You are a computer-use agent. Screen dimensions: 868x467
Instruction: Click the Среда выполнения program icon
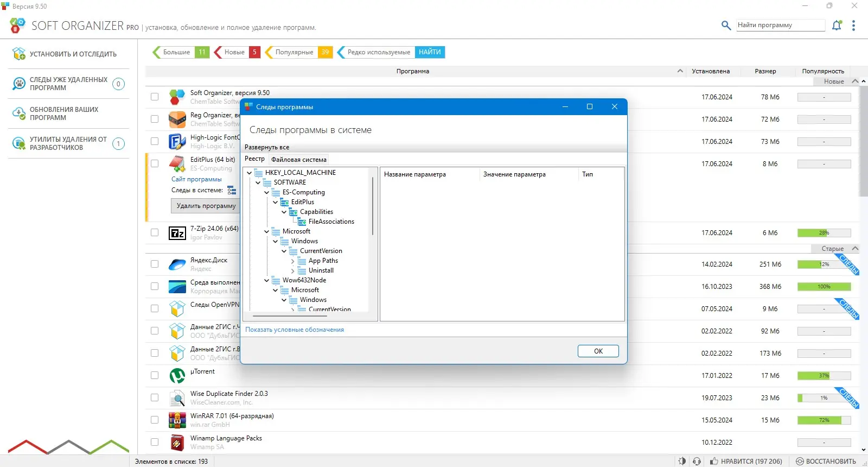tap(177, 287)
